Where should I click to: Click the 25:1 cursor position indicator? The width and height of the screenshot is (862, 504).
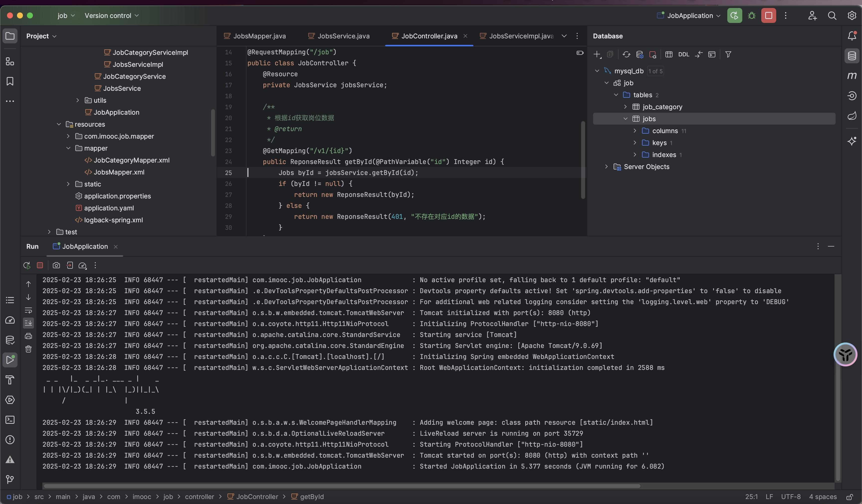click(751, 497)
